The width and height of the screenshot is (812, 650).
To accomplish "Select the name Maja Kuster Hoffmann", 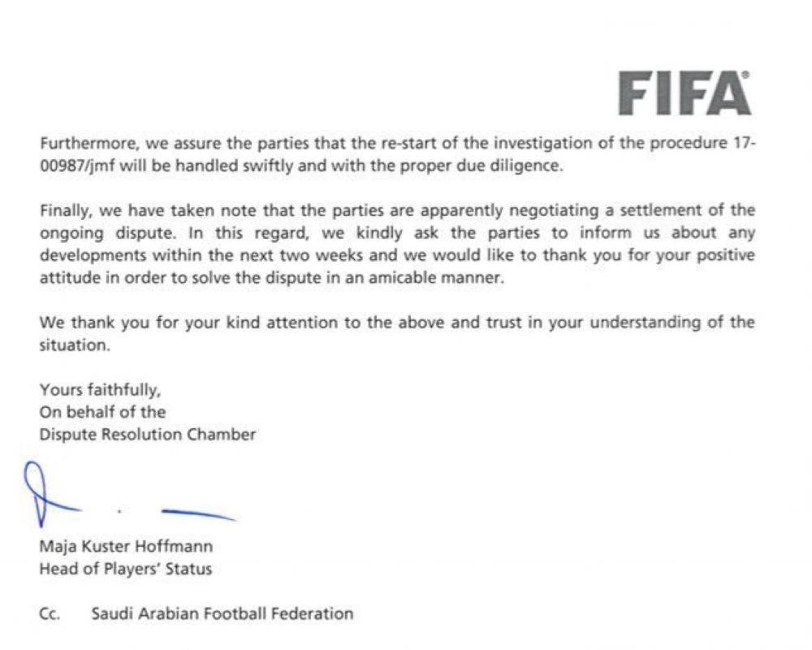I will pos(126,547).
